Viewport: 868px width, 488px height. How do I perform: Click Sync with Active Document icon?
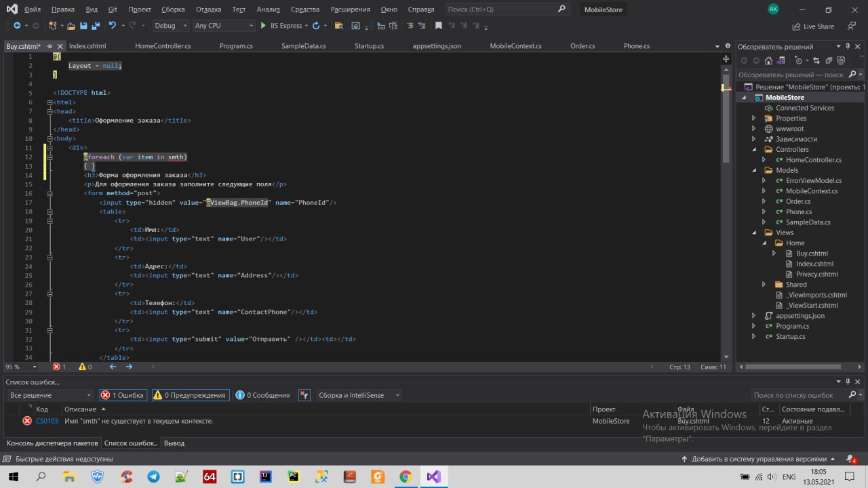818,60
